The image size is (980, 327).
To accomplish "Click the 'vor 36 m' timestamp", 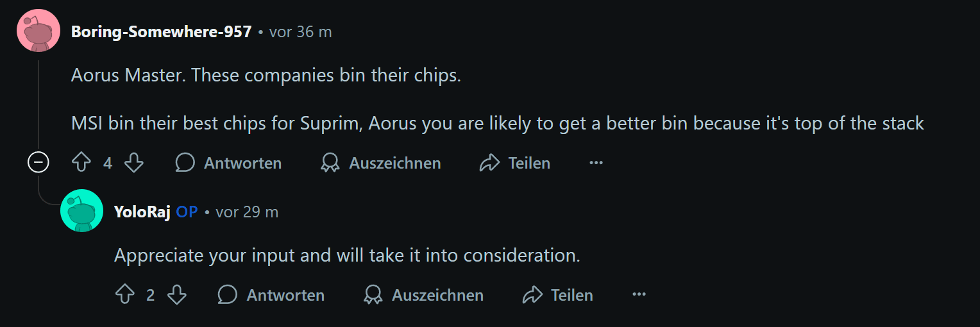I will [300, 32].
